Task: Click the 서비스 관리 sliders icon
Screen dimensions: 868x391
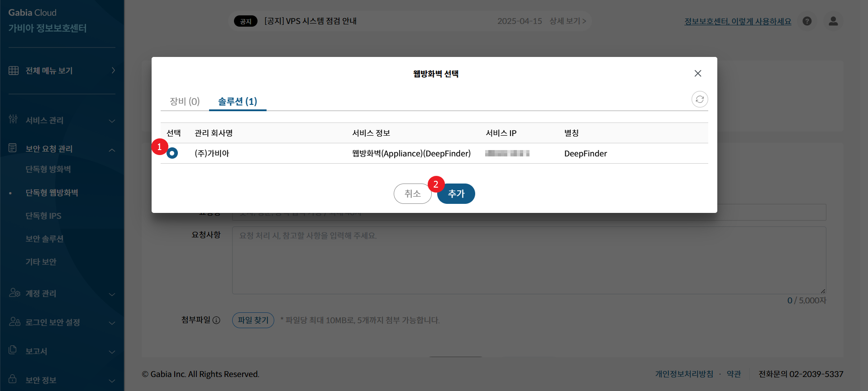Action: [13, 119]
